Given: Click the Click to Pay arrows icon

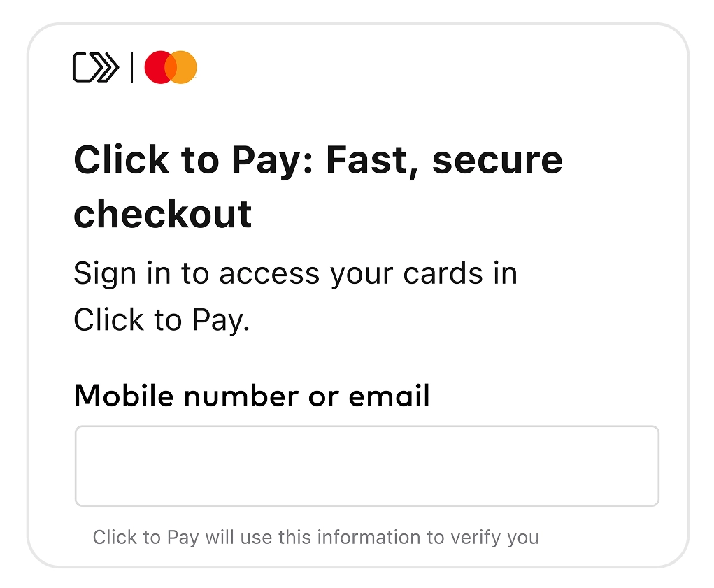Looking at the screenshot, I should pyautogui.click(x=96, y=68).
